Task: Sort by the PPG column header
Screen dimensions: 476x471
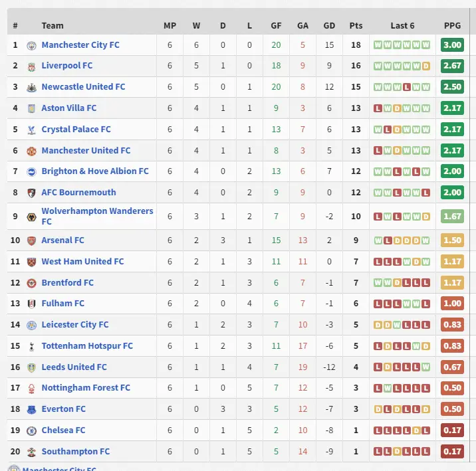Action: (x=452, y=26)
